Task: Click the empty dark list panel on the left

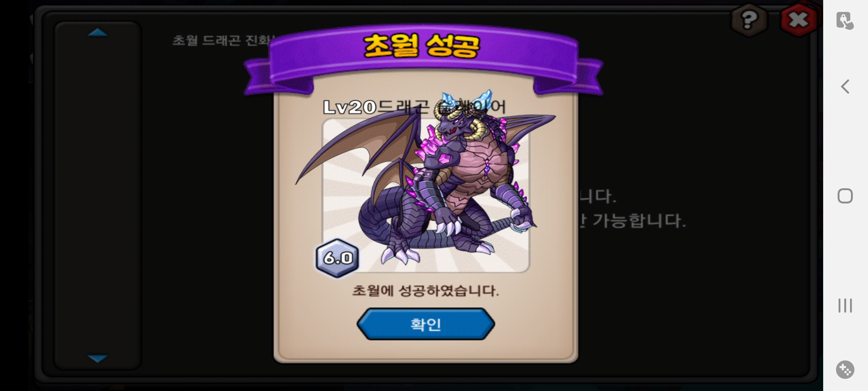Action: 98,195
